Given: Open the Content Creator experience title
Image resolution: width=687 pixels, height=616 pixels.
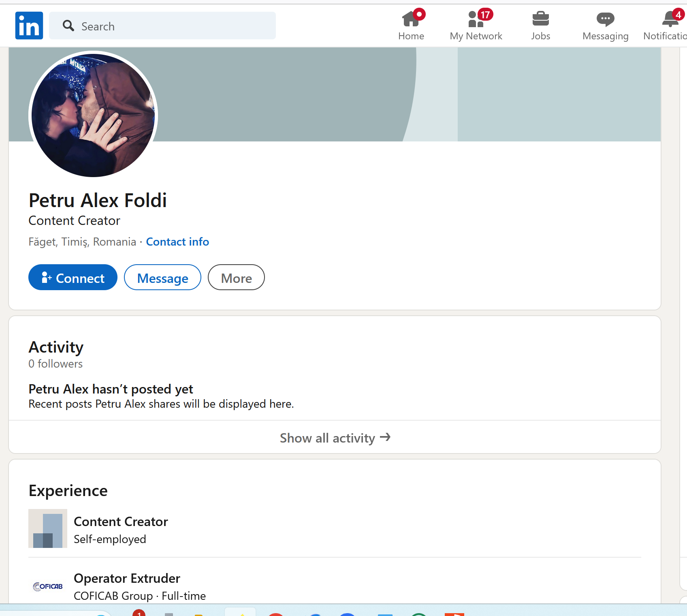Looking at the screenshot, I should tap(121, 522).
